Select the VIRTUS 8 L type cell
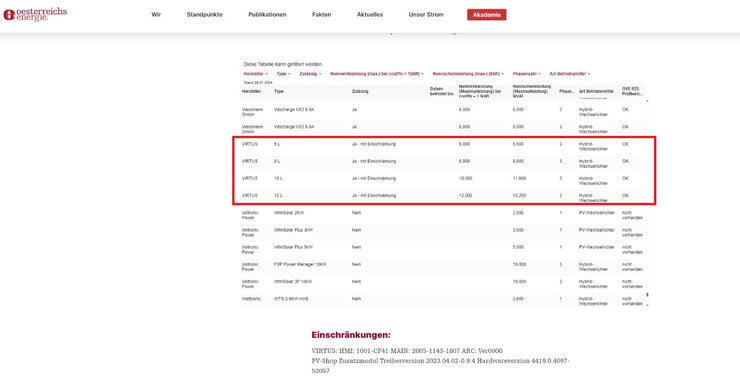 coord(277,161)
